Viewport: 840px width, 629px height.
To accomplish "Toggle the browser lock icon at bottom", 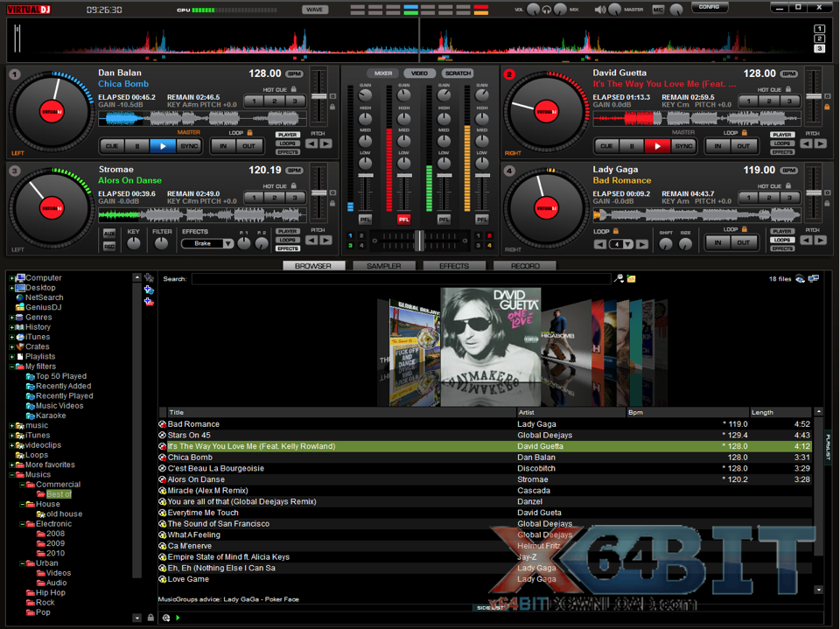I will click(150, 618).
